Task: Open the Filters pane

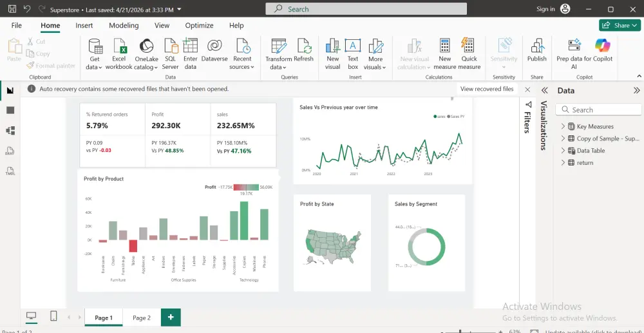Action: coord(528,117)
